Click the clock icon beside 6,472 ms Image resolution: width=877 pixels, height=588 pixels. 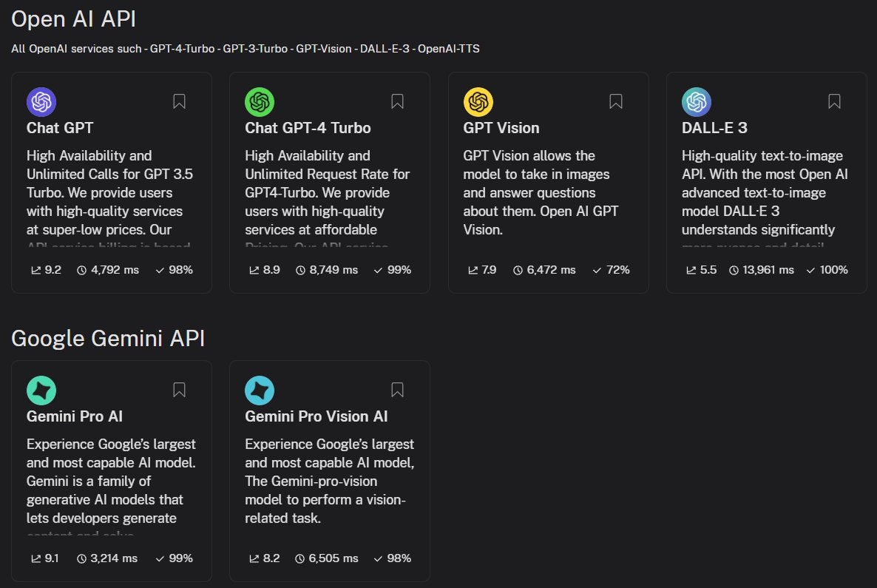click(518, 270)
